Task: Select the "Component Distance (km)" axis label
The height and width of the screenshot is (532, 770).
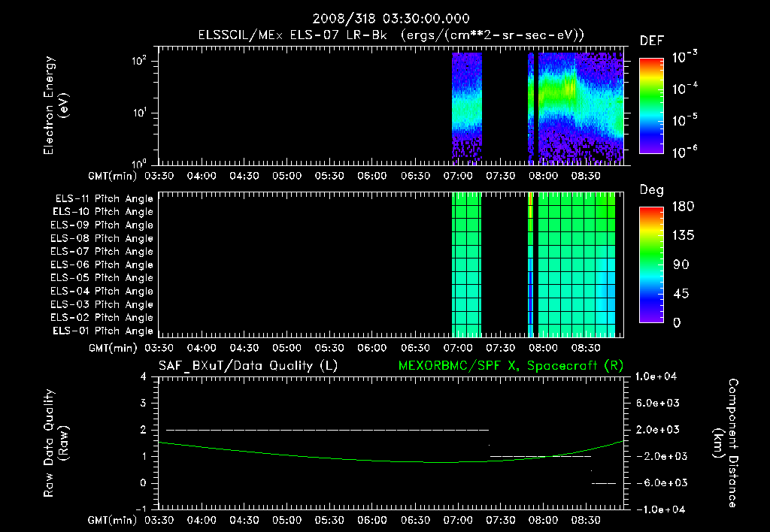Action: pyautogui.click(x=726, y=443)
